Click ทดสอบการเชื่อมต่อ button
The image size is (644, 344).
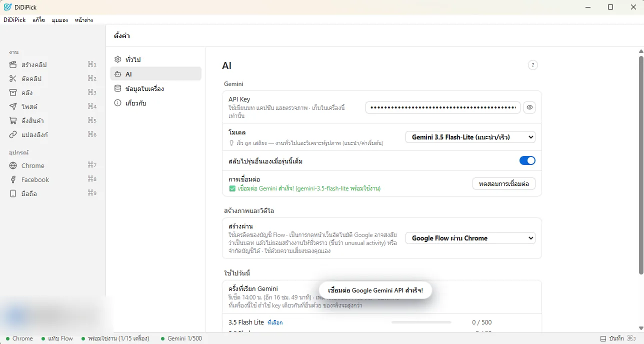504,183
